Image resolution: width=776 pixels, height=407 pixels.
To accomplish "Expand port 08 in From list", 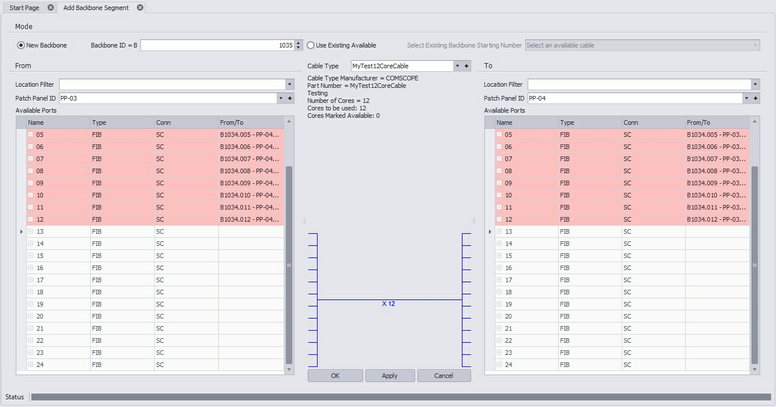I will pyautogui.click(x=30, y=171).
